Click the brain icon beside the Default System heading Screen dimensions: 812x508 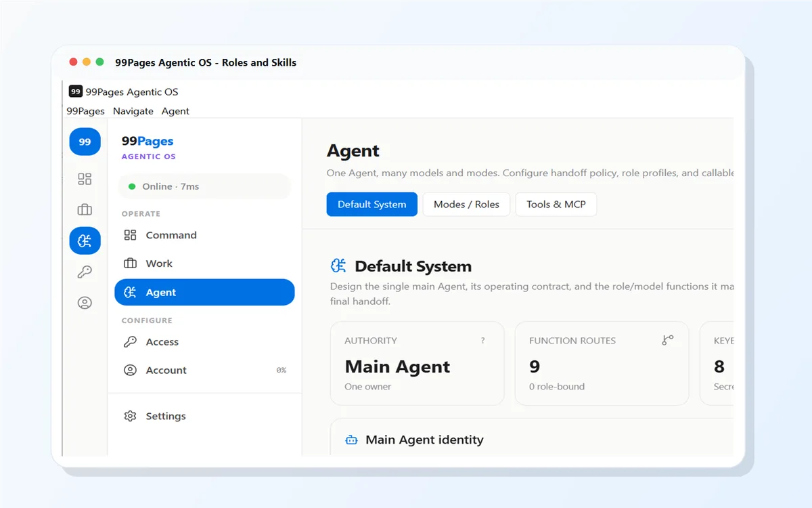[x=338, y=266]
